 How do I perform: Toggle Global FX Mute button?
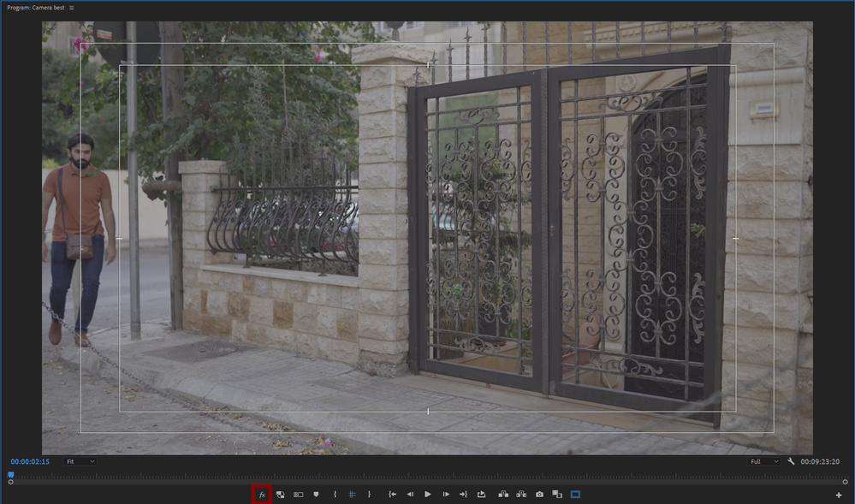pos(262,495)
